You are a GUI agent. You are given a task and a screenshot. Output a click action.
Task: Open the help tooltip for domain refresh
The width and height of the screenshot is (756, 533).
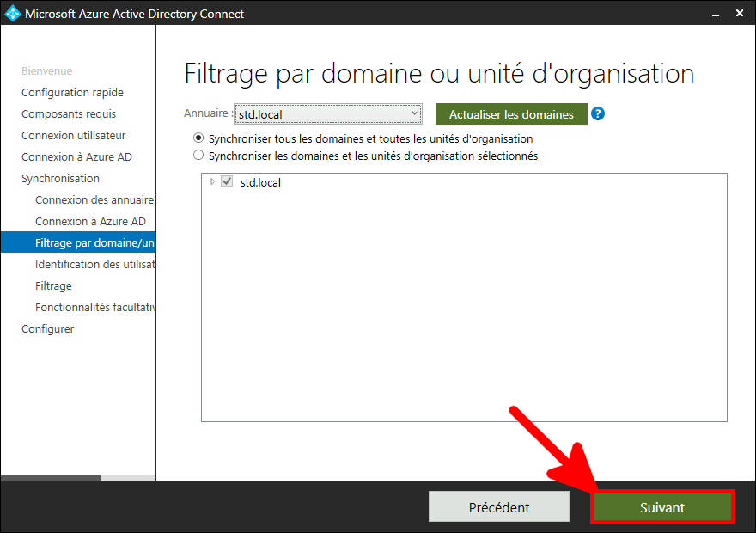598,113
